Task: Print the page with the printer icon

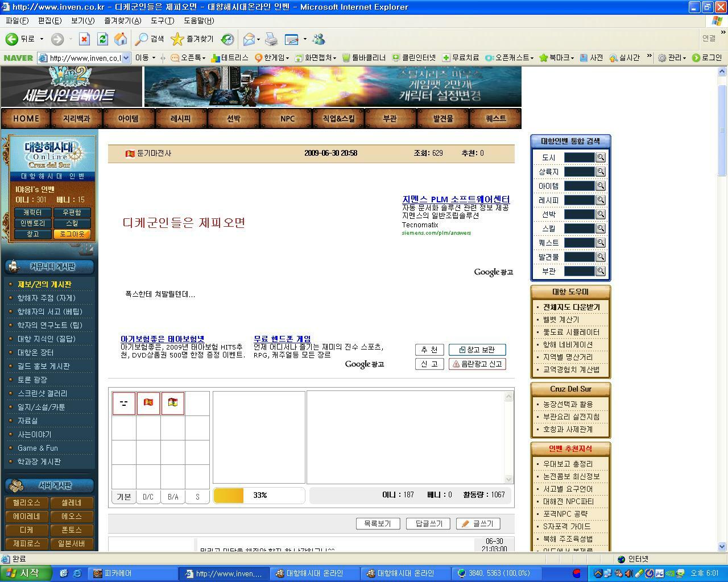Action: pos(271,39)
